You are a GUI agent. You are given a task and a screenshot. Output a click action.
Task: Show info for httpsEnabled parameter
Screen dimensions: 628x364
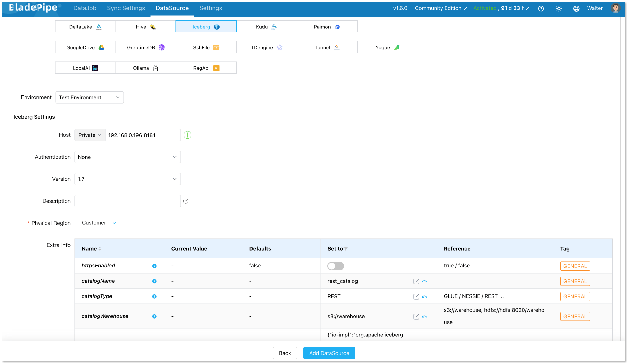pos(154,266)
